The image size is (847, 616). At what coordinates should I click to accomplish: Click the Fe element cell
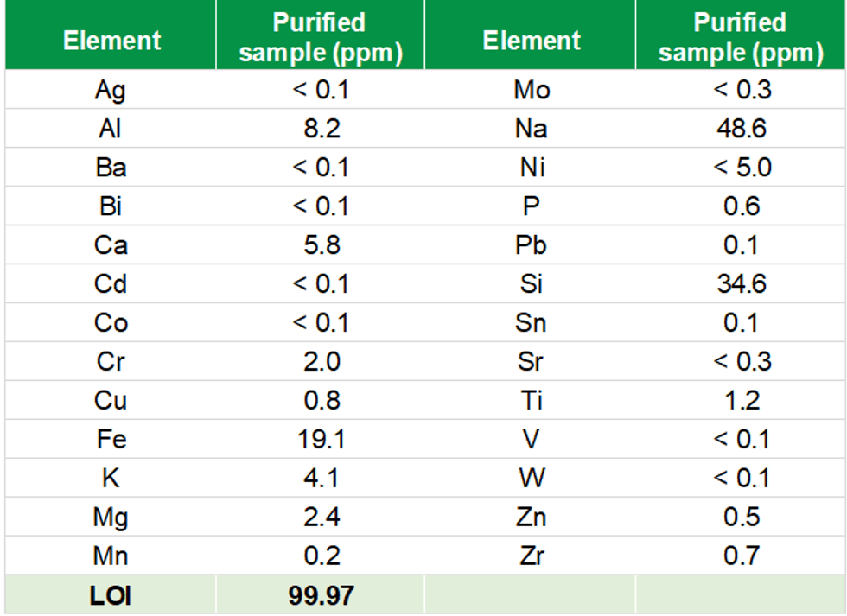(x=111, y=439)
